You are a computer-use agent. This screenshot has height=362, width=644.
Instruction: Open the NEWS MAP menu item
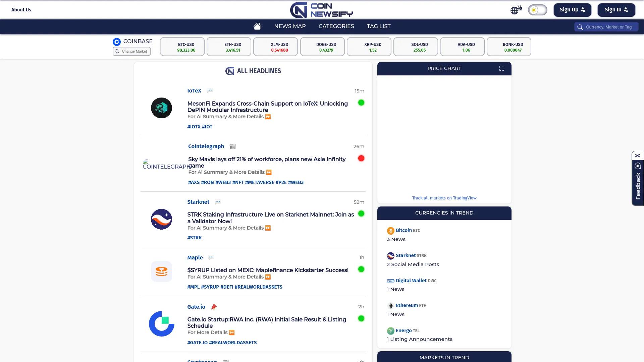click(x=290, y=26)
